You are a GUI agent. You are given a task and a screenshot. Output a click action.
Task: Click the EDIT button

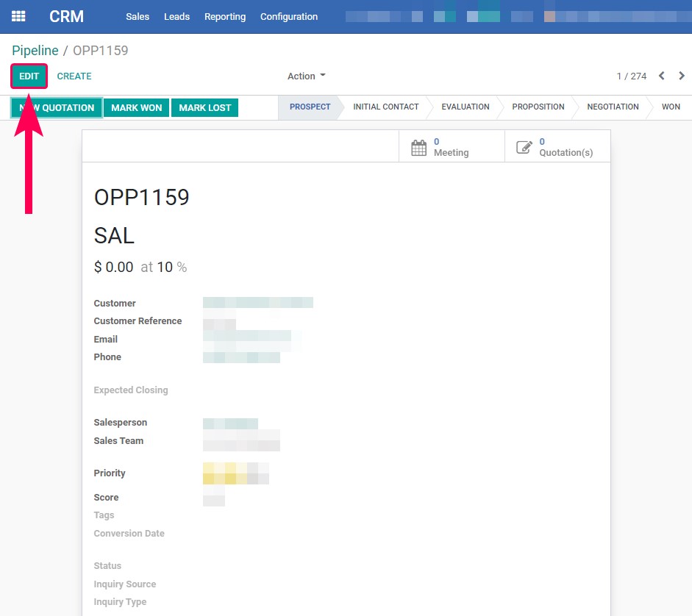point(29,76)
